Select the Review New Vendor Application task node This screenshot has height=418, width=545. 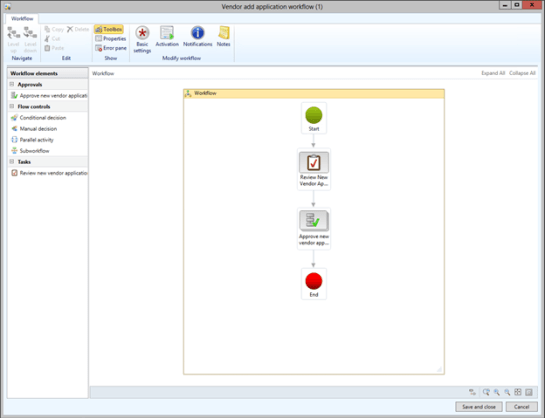click(x=314, y=169)
